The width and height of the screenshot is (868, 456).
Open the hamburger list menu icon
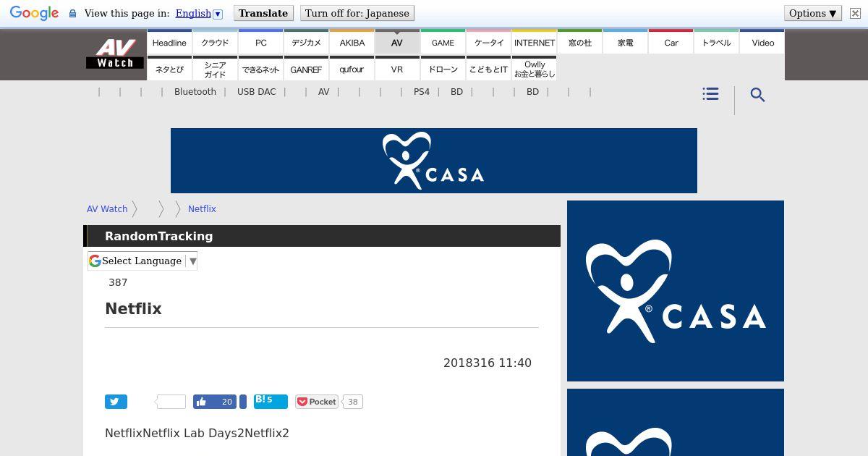point(710,94)
